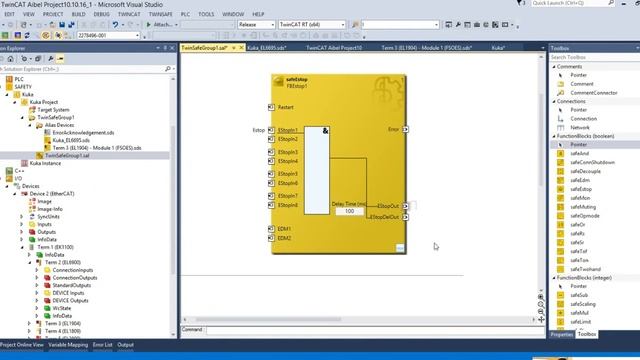Toggle the EStopIn8 input port

[x=271, y=205]
